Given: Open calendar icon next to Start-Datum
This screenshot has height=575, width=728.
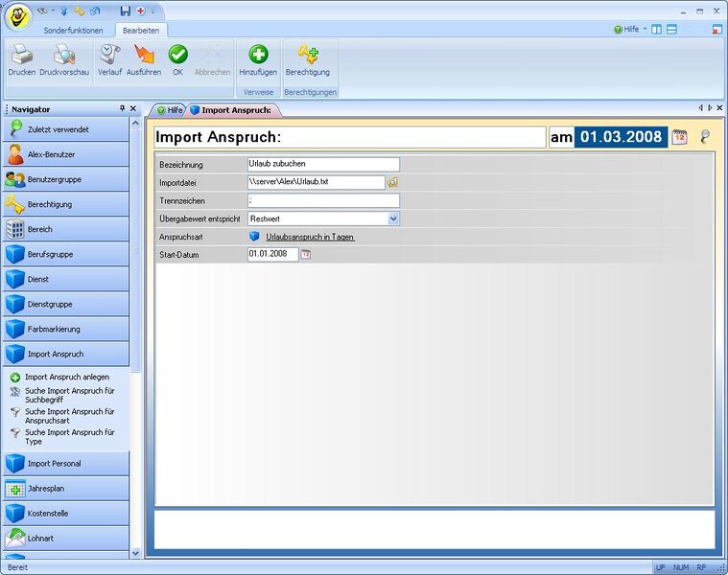Looking at the screenshot, I should coord(306,255).
